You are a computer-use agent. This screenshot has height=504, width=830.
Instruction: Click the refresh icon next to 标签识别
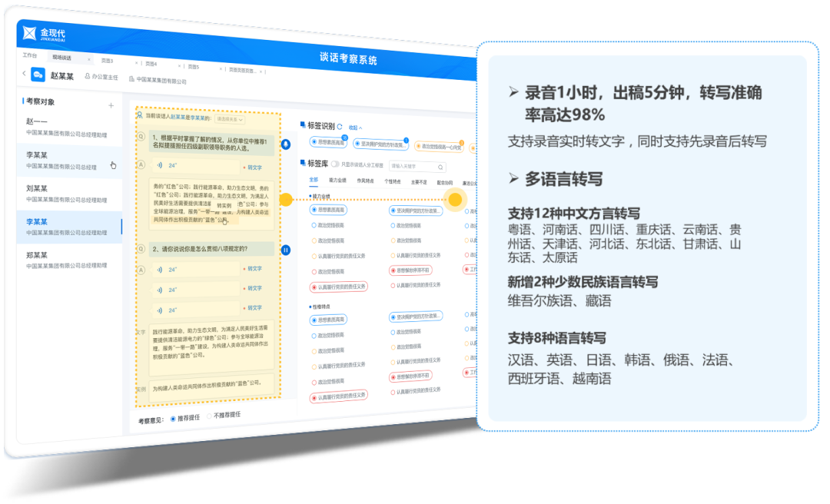coord(340,127)
